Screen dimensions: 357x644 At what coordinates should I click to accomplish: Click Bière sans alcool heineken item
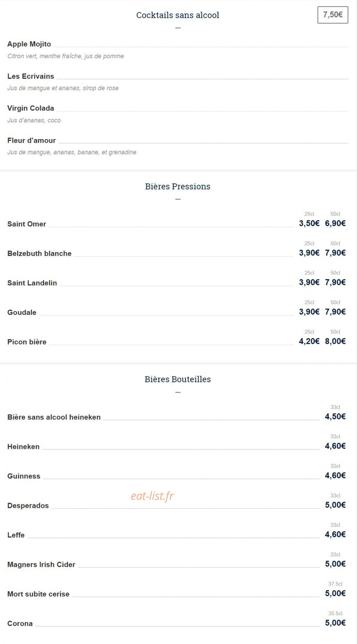click(x=54, y=417)
